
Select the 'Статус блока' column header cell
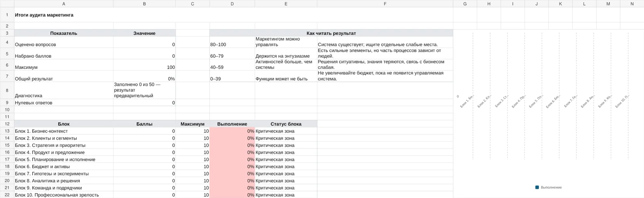point(286,124)
